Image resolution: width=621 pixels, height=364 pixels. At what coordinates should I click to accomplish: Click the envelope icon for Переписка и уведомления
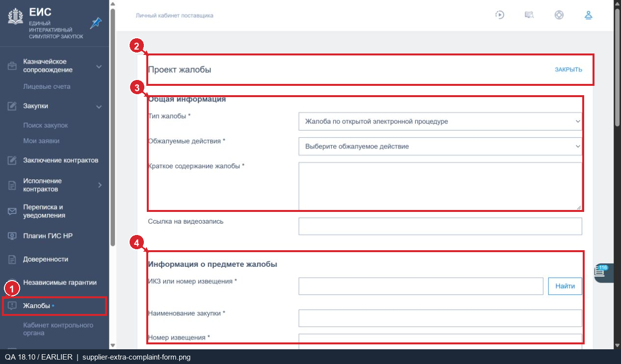[12, 211]
